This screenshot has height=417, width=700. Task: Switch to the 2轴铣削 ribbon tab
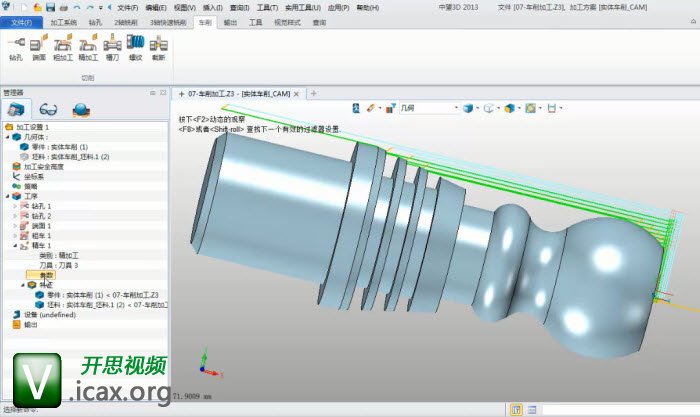127,20
